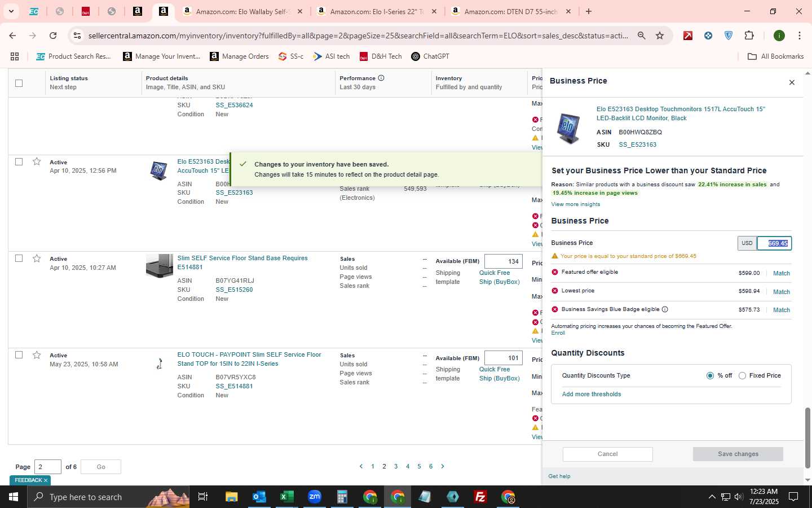Select the % off radio button
The image size is (812, 508).
[710, 375]
